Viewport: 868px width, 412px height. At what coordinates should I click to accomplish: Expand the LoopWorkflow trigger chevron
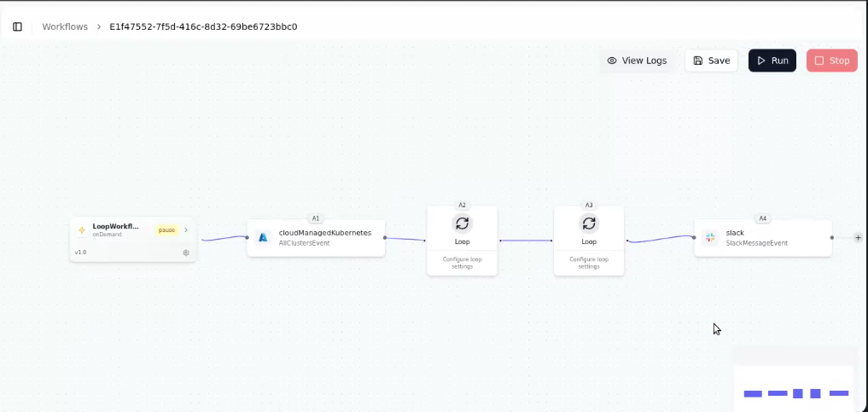186,229
